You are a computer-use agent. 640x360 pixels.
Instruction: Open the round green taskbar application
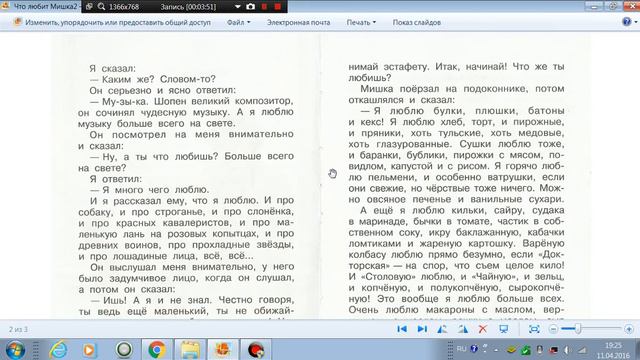[x=124, y=350]
